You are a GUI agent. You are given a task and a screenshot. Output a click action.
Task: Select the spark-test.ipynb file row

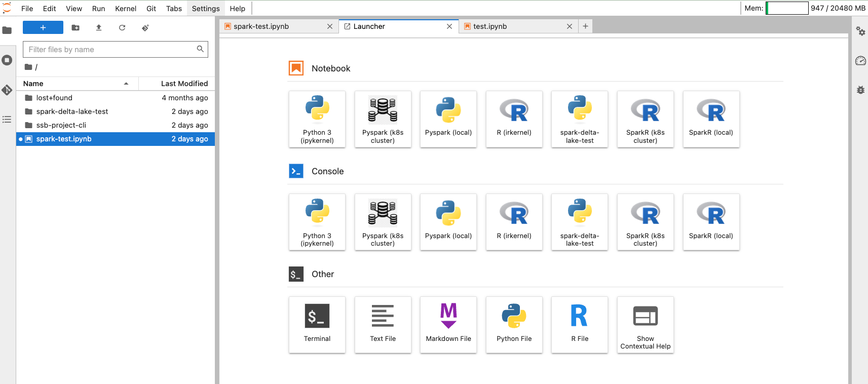click(x=116, y=139)
